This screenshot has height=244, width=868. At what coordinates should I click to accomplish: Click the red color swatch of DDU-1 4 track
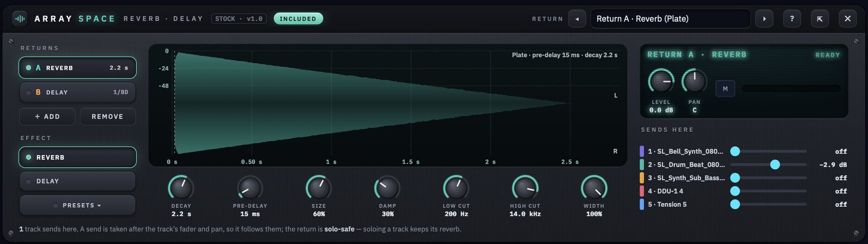[x=642, y=191]
